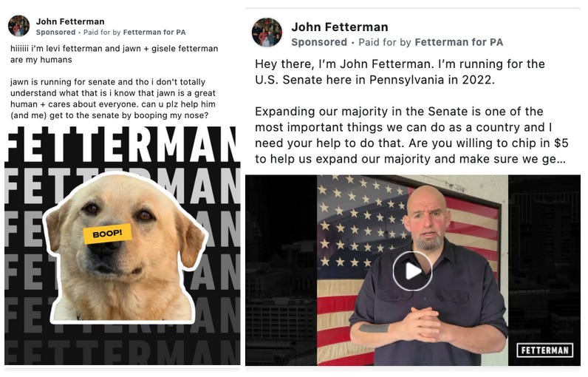This screenshot has height=377, width=588.
Task: Click the 'hiiiiii i'm levi fetterman' post text
Action: pyautogui.click(x=114, y=54)
